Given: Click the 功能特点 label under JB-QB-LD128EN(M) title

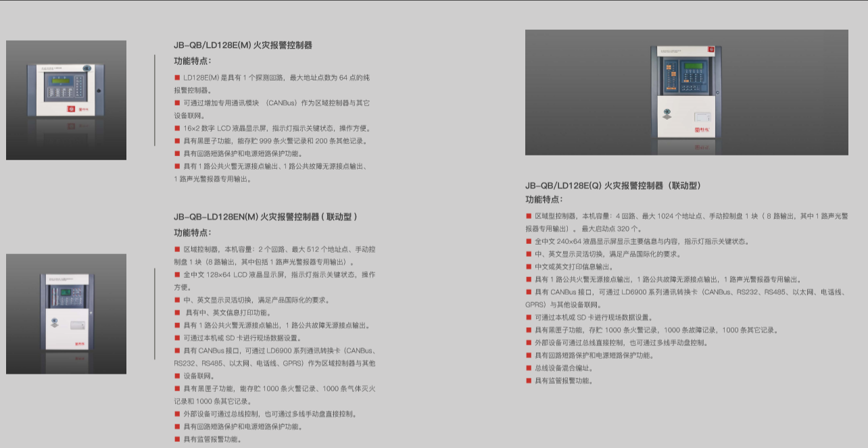Looking at the screenshot, I should click(193, 232).
